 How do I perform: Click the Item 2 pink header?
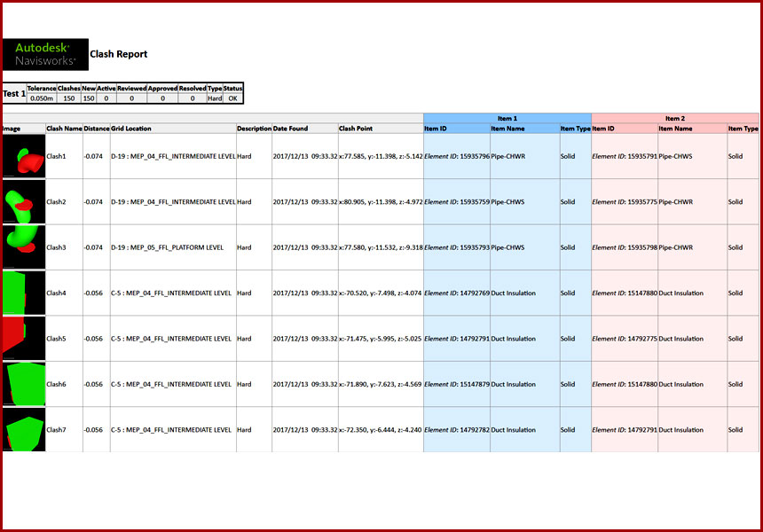(x=675, y=118)
